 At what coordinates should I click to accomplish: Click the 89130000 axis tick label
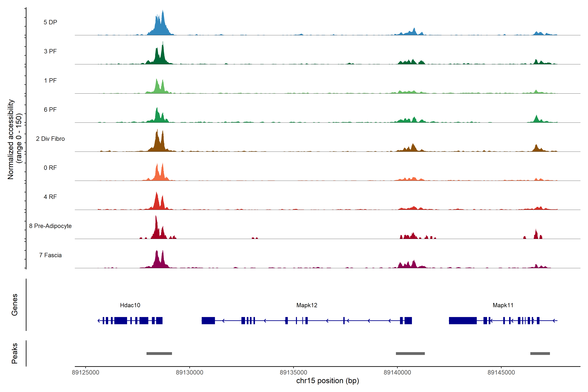tap(189, 373)
